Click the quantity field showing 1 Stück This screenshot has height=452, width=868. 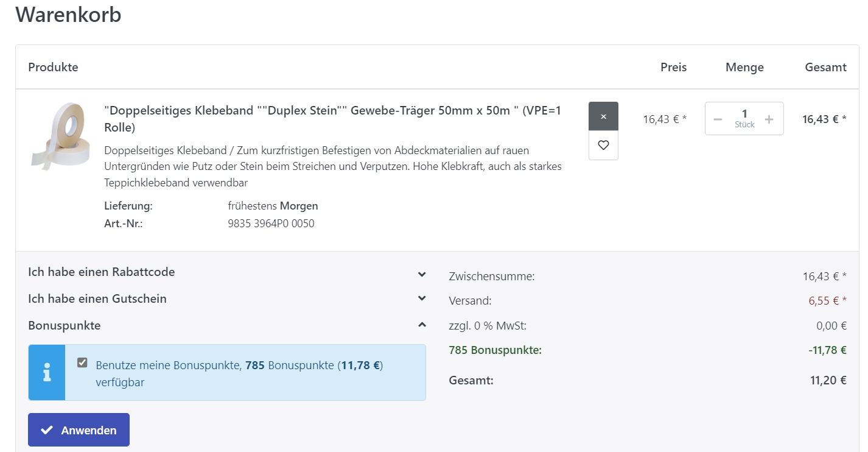[744, 118]
